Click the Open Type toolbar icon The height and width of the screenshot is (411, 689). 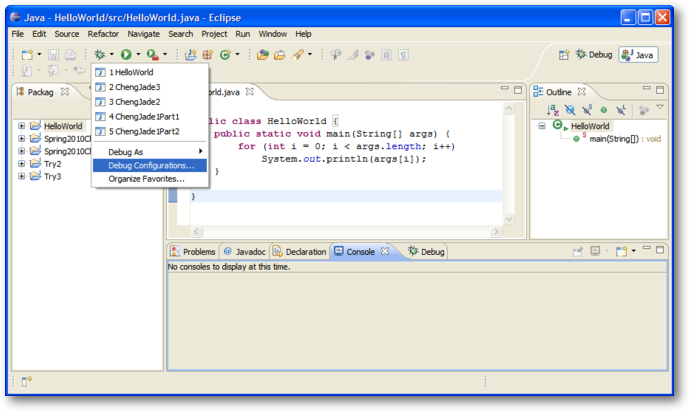pyautogui.click(x=263, y=55)
